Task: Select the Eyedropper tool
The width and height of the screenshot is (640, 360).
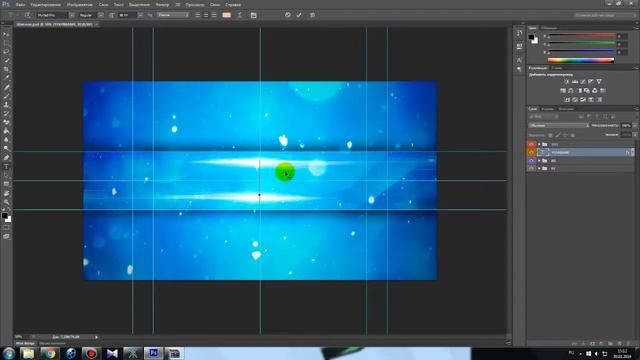Action: pos(6,78)
